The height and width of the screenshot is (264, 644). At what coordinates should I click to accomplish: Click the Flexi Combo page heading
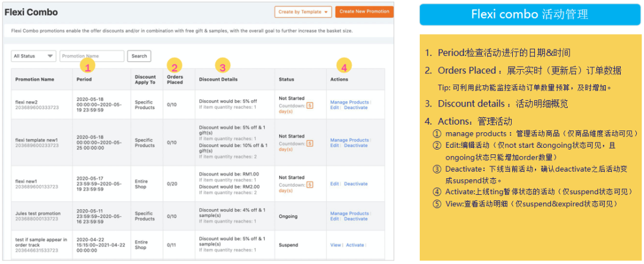click(31, 13)
